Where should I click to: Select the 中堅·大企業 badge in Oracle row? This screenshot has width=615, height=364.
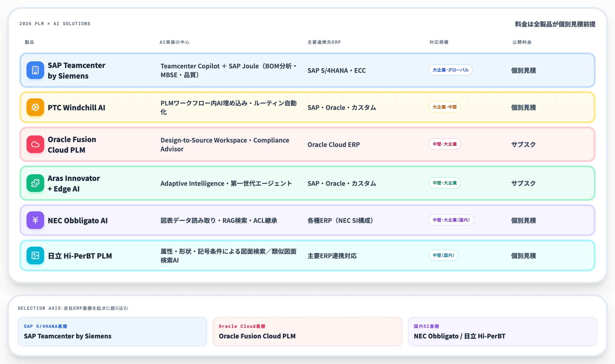tap(444, 144)
